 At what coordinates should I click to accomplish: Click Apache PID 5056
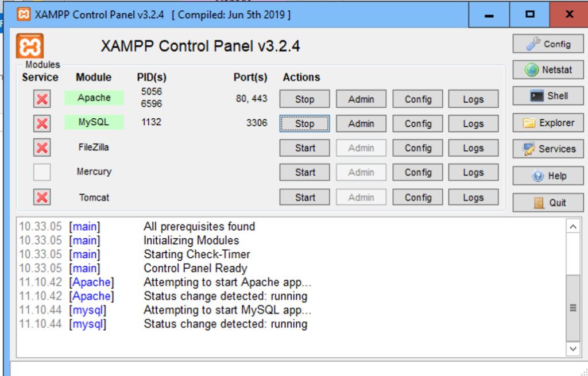pos(152,91)
